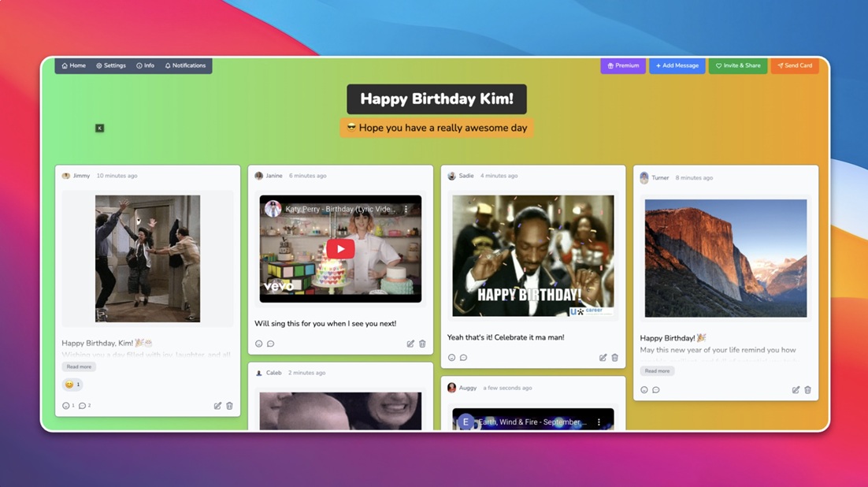The image size is (868, 487).
Task: Delete Jimmy's message with trash icon
Action: click(230, 406)
